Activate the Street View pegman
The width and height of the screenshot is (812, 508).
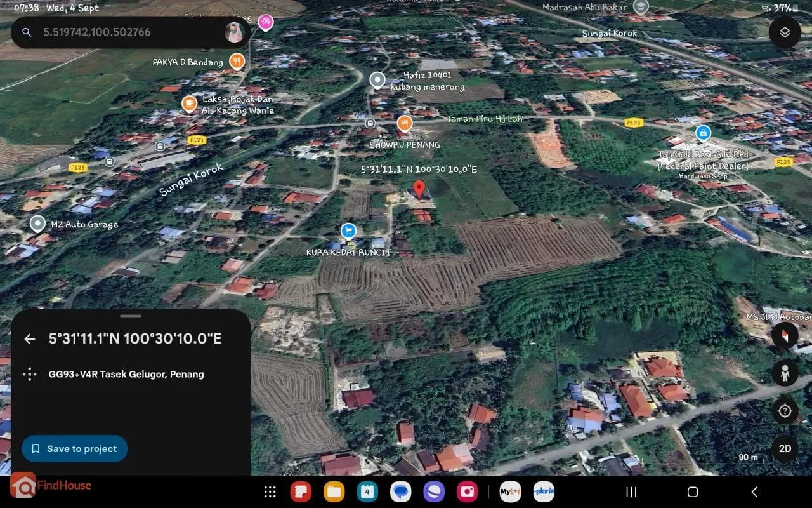tap(785, 373)
